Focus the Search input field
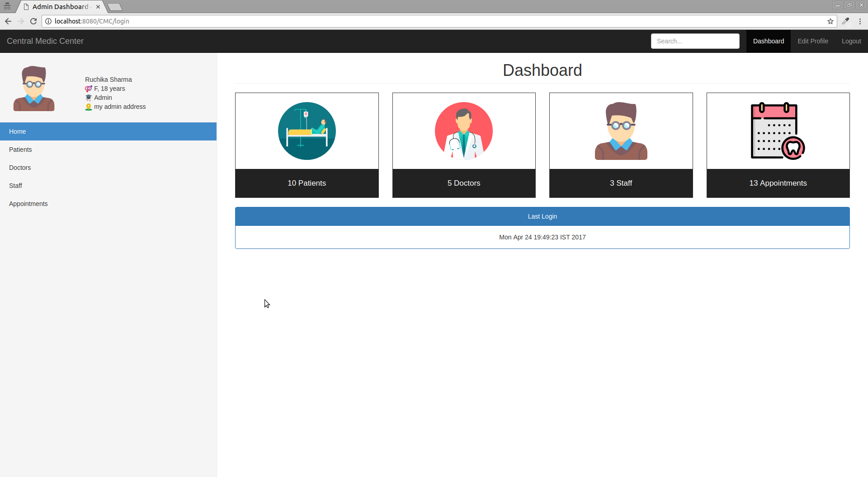The image size is (868, 477). [x=695, y=41]
